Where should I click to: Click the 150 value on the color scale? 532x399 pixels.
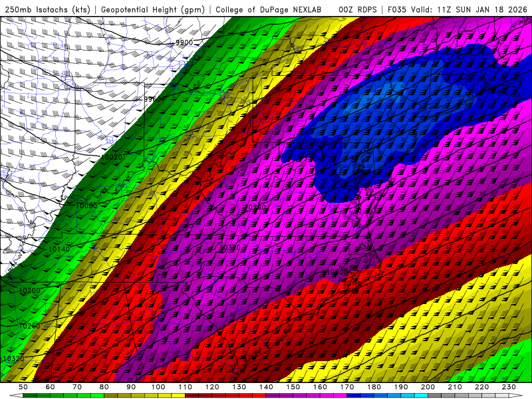click(293, 387)
